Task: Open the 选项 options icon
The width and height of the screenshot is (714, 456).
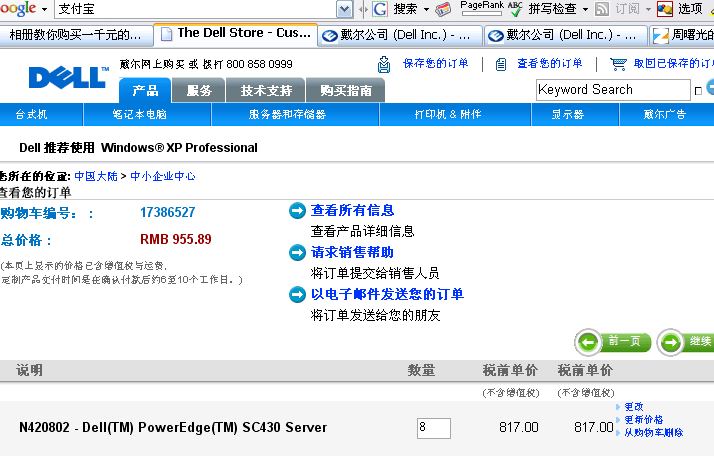Action: click(x=665, y=9)
